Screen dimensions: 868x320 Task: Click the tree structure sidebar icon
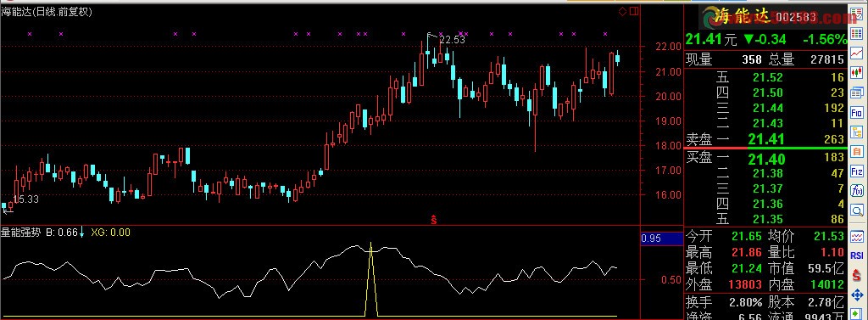click(857, 132)
